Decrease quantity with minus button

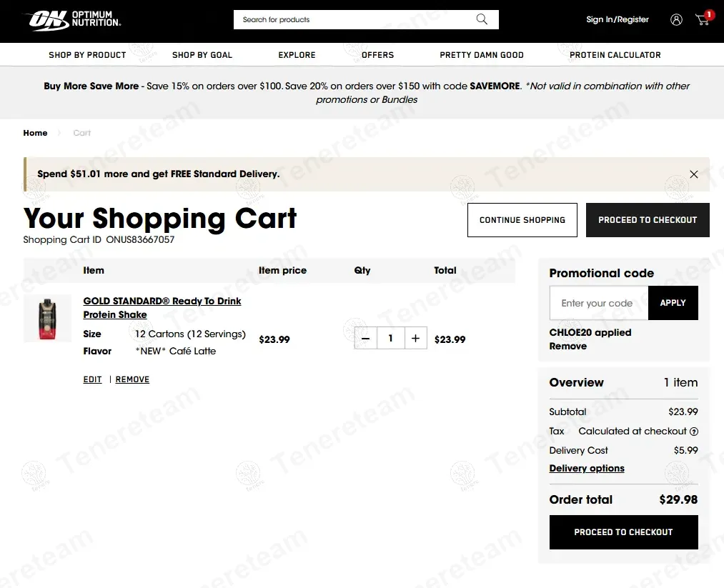tap(365, 339)
